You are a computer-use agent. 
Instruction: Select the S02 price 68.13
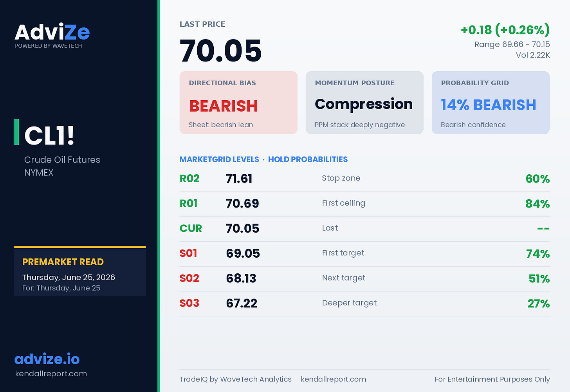click(241, 278)
